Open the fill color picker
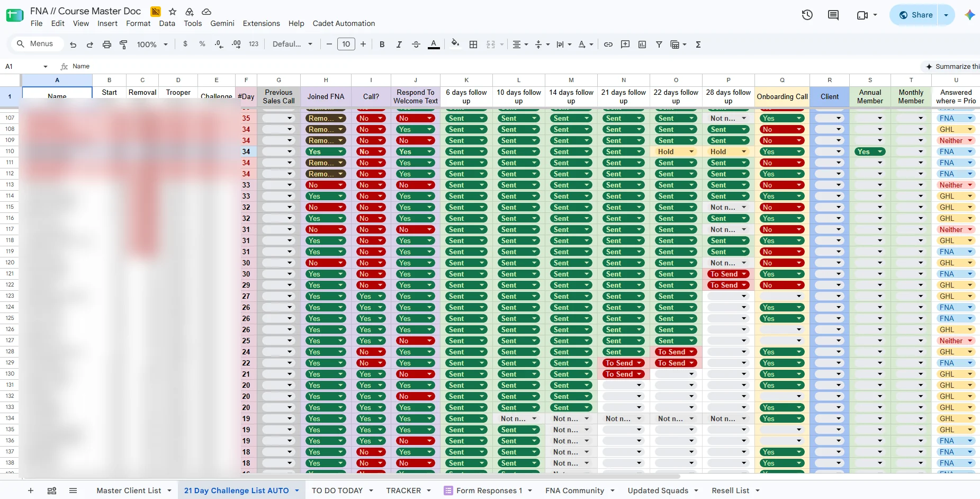Screen dimensions: 980x499 pos(455,44)
